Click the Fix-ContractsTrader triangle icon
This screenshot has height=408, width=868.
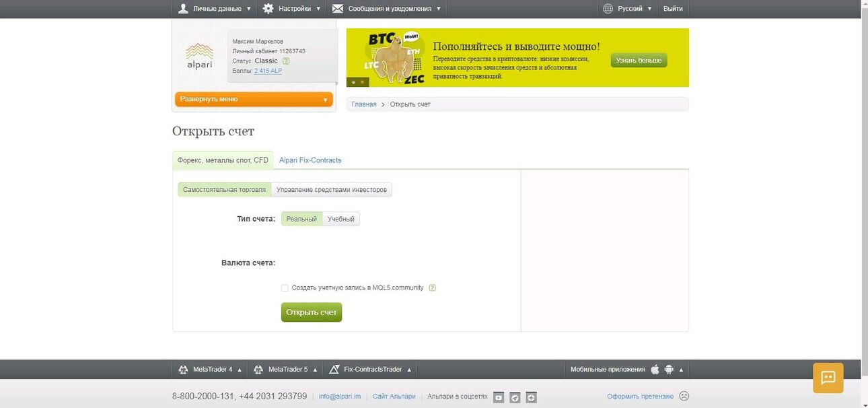tap(334, 370)
